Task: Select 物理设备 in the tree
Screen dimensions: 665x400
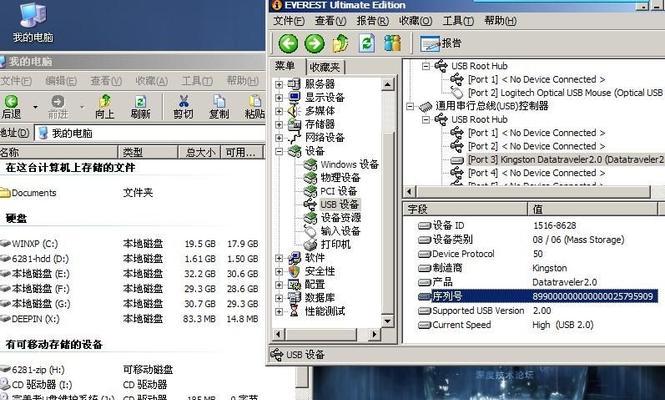Action: click(340, 178)
